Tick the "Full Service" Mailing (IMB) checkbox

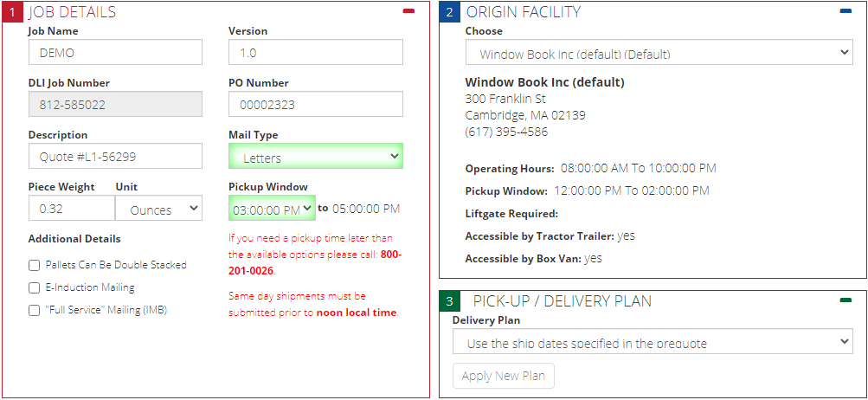[x=35, y=311]
